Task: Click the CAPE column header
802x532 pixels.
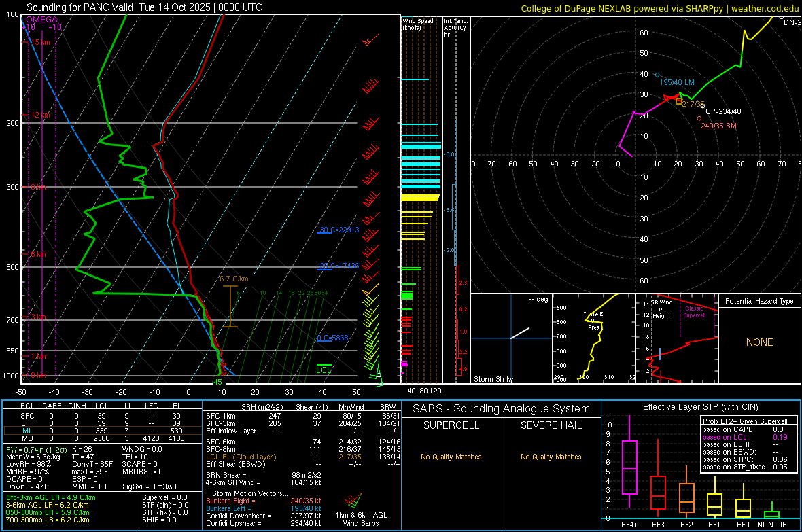Action: (52, 406)
